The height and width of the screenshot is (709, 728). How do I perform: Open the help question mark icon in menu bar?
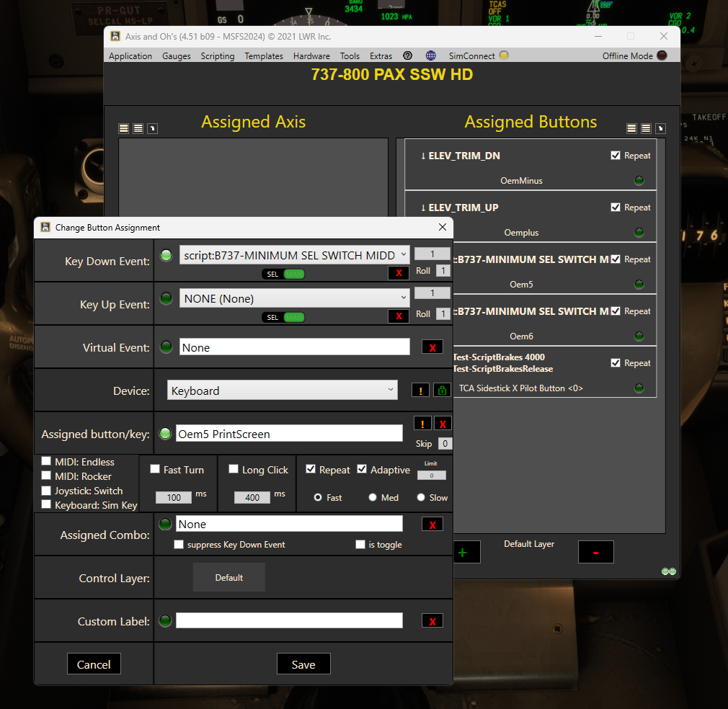pyautogui.click(x=407, y=55)
